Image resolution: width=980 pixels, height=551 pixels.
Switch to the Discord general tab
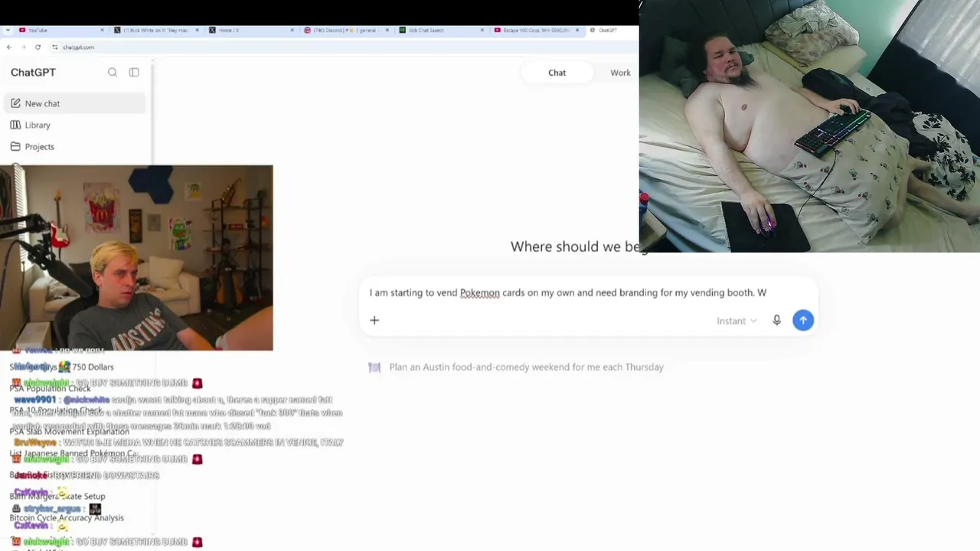click(346, 30)
